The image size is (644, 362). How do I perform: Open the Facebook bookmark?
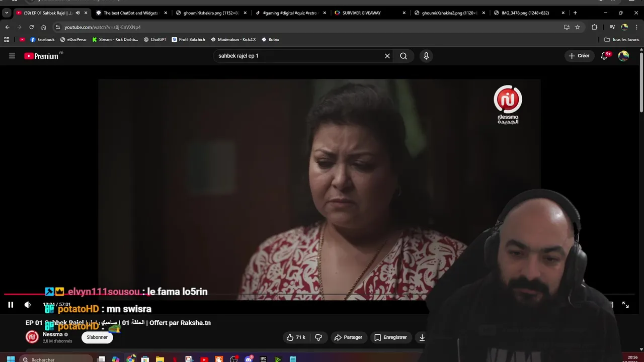tap(42, 39)
